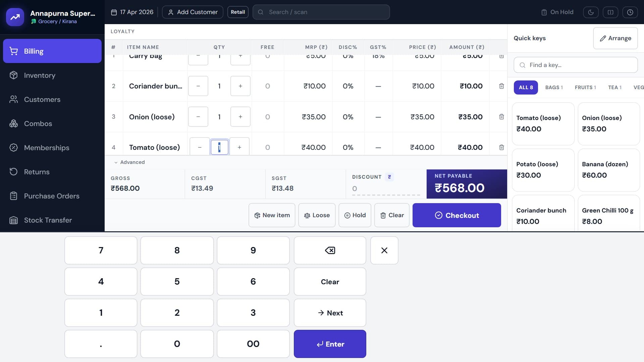Clear the bill using the trash button
This screenshot has width=644, height=362.
pos(392,215)
